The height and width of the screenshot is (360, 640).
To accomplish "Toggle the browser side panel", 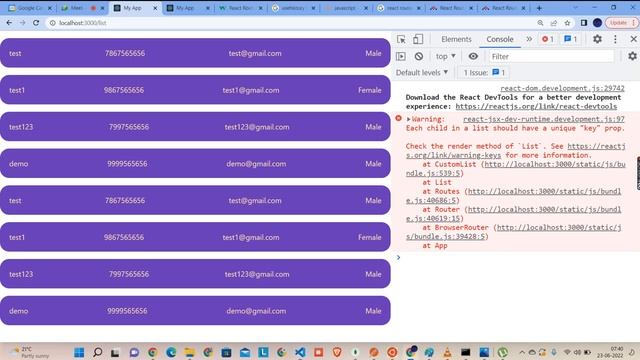I will 584,23.
